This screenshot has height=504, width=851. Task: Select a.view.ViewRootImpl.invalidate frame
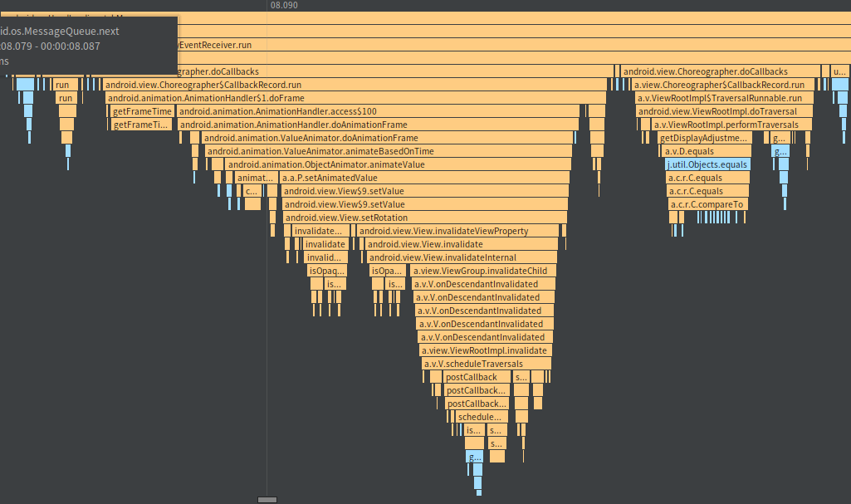(486, 350)
